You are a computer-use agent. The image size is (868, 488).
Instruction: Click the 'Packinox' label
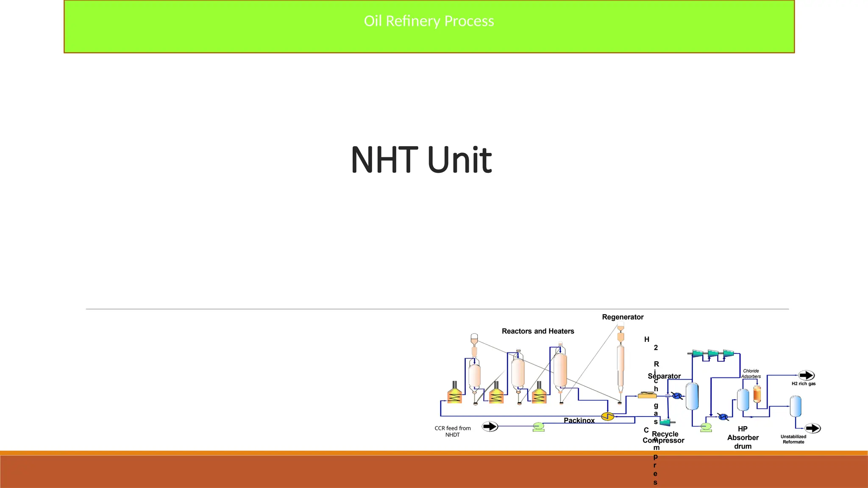point(579,420)
